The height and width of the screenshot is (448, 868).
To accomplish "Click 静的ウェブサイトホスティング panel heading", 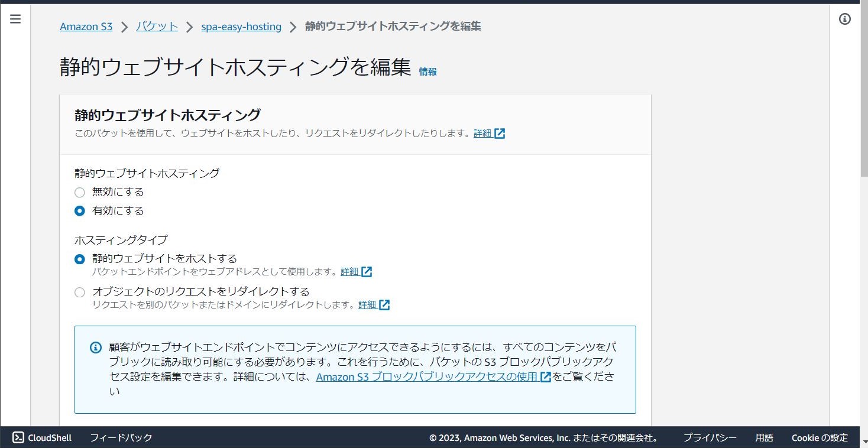I will [167, 115].
